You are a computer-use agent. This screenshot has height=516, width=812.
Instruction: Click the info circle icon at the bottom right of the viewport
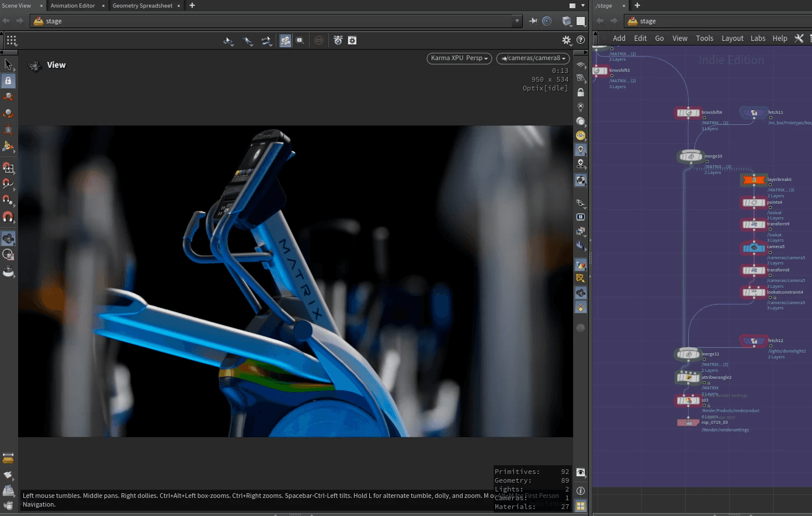coord(581,491)
